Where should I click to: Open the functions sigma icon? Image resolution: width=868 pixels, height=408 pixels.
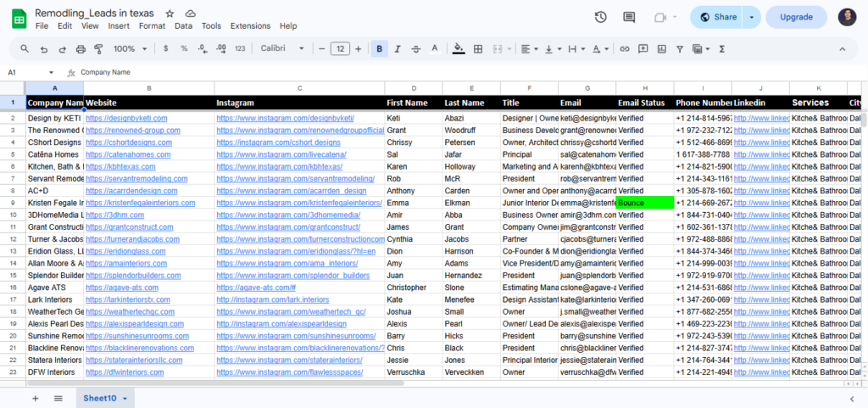tap(722, 48)
